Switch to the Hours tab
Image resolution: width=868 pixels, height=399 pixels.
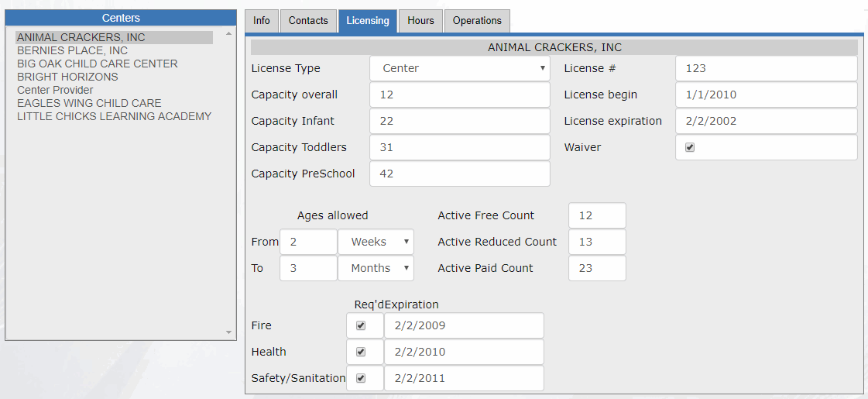pos(420,21)
